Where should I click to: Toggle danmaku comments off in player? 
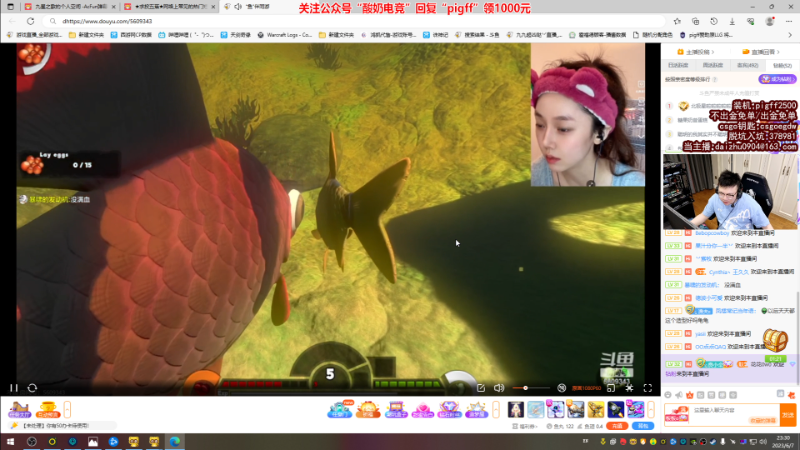[562, 388]
